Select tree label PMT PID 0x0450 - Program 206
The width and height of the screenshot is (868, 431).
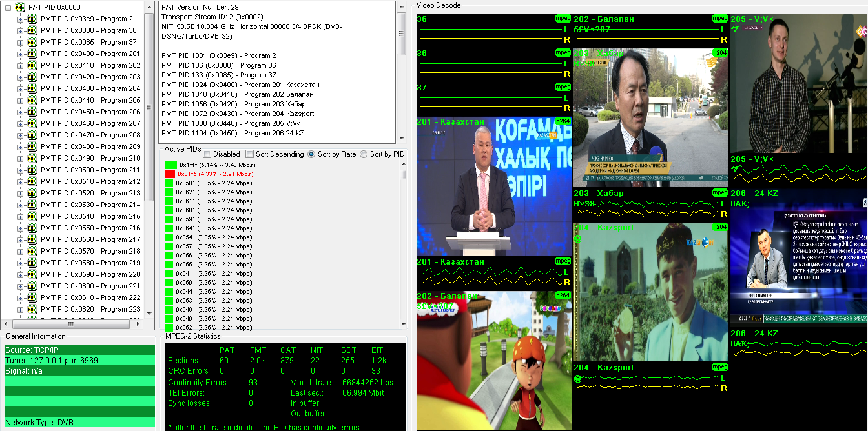click(x=90, y=112)
